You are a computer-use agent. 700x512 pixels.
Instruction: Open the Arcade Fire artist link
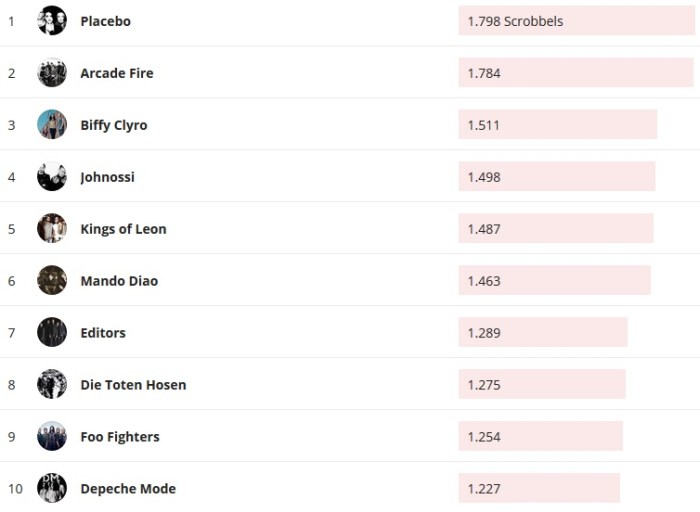[x=117, y=73]
